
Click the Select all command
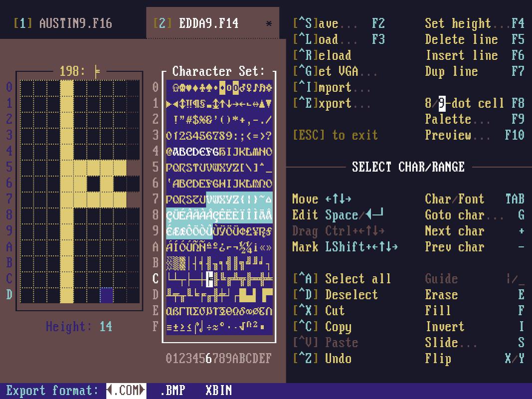(x=343, y=279)
